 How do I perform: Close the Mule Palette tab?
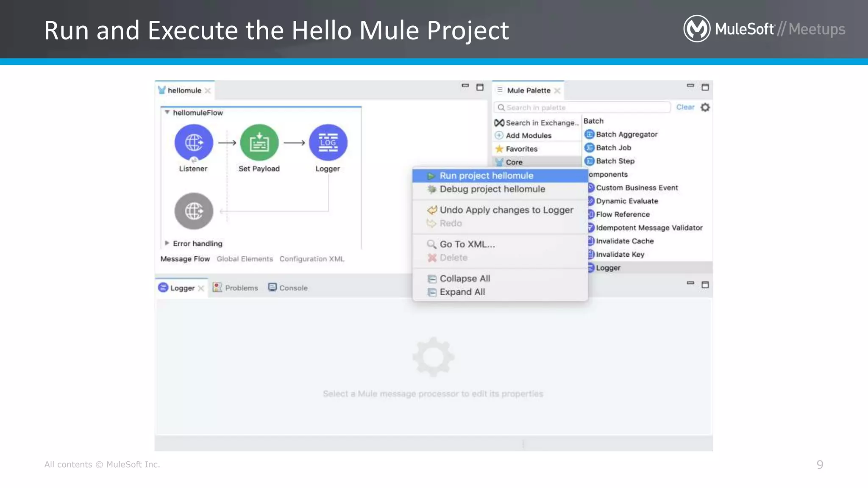click(557, 91)
